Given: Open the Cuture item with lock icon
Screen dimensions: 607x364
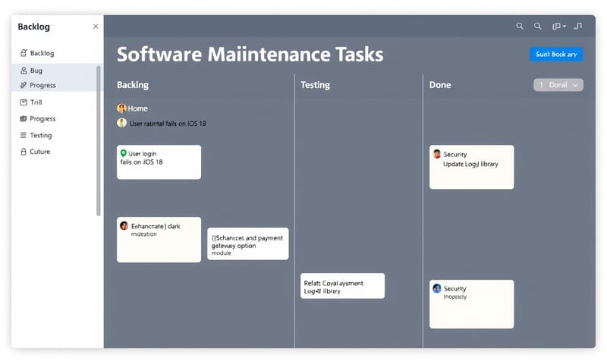Looking at the screenshot, I should (x=39, y=152).
